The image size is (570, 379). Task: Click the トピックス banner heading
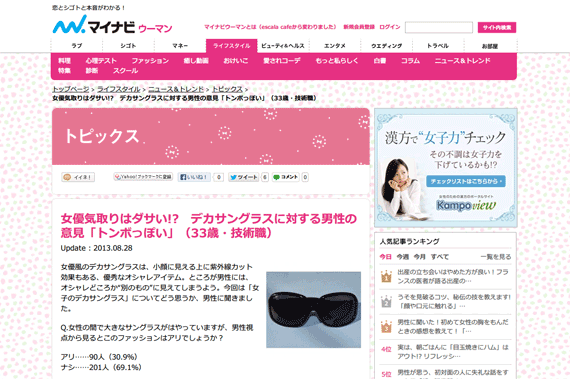pyautogui.click(x=102, y=136)
